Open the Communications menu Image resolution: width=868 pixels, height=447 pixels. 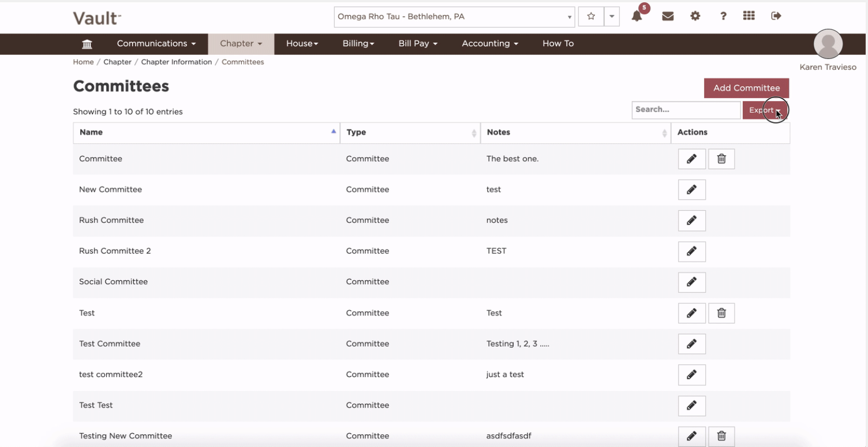pos(156,44)
